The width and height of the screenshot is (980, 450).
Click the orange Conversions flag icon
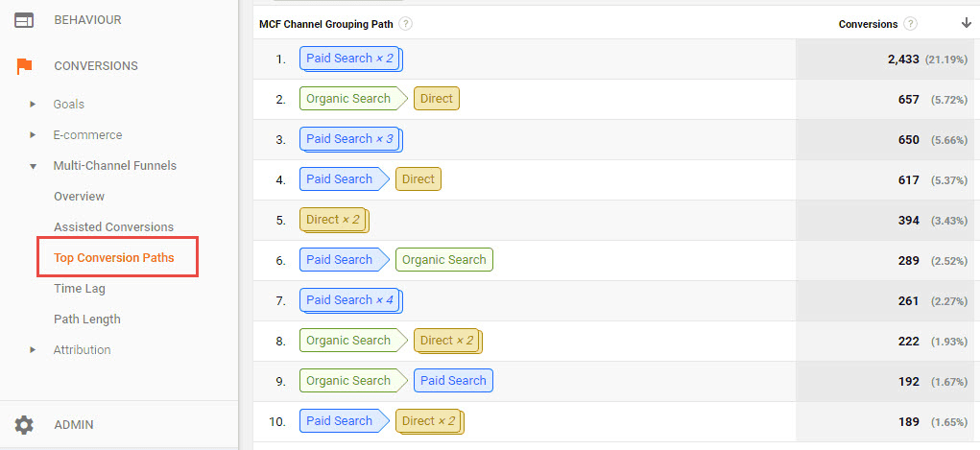coord(24,66)
